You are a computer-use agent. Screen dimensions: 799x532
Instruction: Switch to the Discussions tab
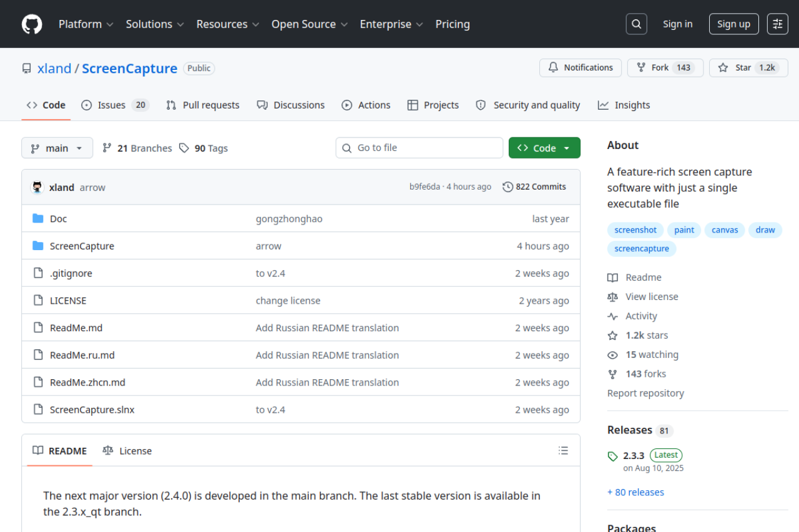[291, 105]
